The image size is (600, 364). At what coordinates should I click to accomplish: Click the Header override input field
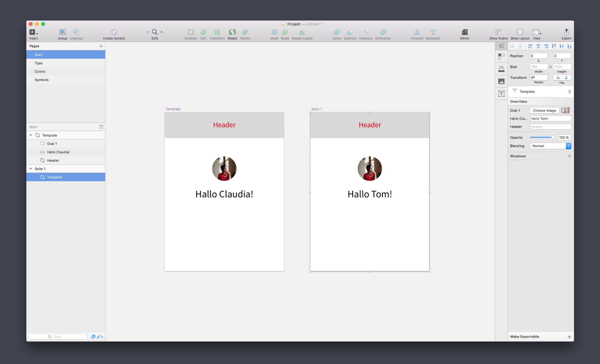pyautogui.click(x=550, y=126)
